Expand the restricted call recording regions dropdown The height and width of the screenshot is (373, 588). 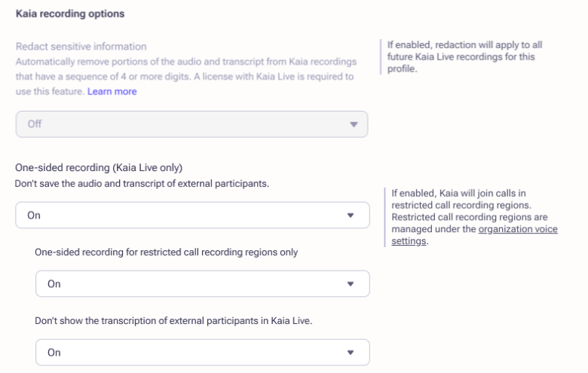point(202,284)
